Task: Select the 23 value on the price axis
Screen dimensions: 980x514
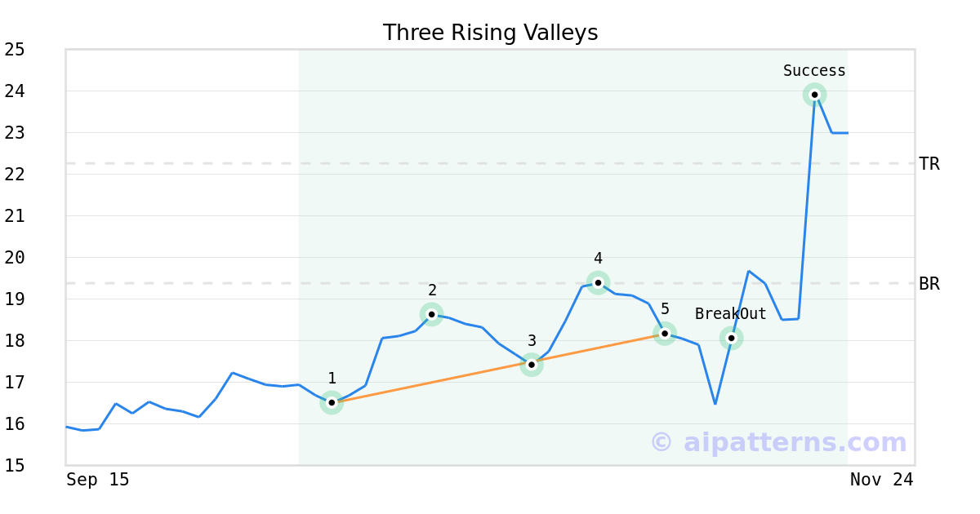Action: point(15,133)
